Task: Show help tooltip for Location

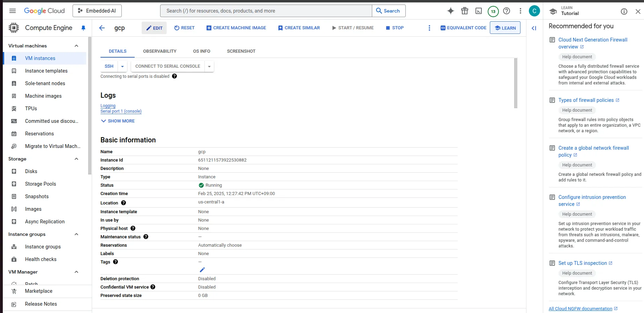Action: click(x=123, y=203)
